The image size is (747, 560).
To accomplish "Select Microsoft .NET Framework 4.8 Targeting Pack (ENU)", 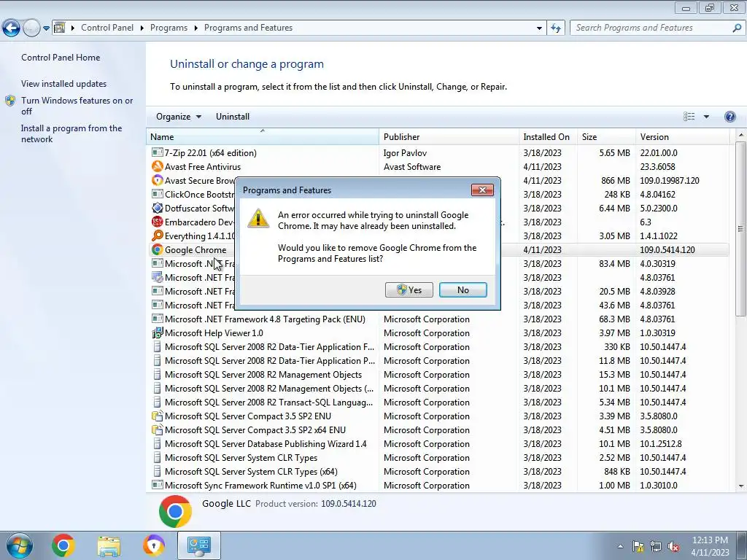I will [x=265, y=319].
